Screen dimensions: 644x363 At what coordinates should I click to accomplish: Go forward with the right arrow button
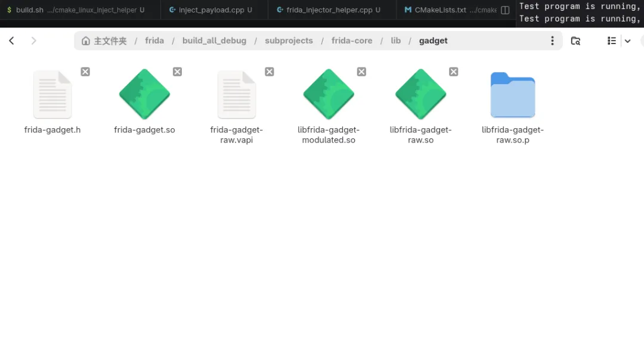[33, 41]
